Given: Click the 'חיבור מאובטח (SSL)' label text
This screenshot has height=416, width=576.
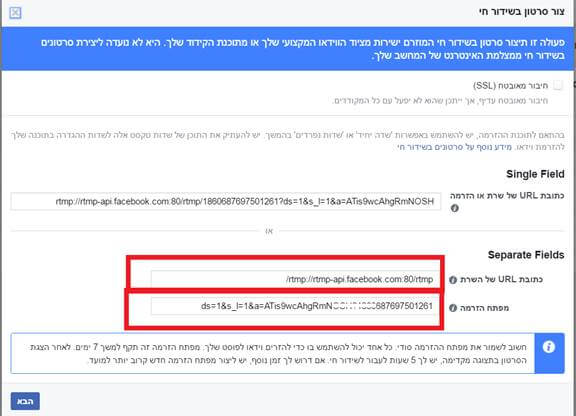Looking at the screenshot, I should pyautogui.click(x=511, y=86).
